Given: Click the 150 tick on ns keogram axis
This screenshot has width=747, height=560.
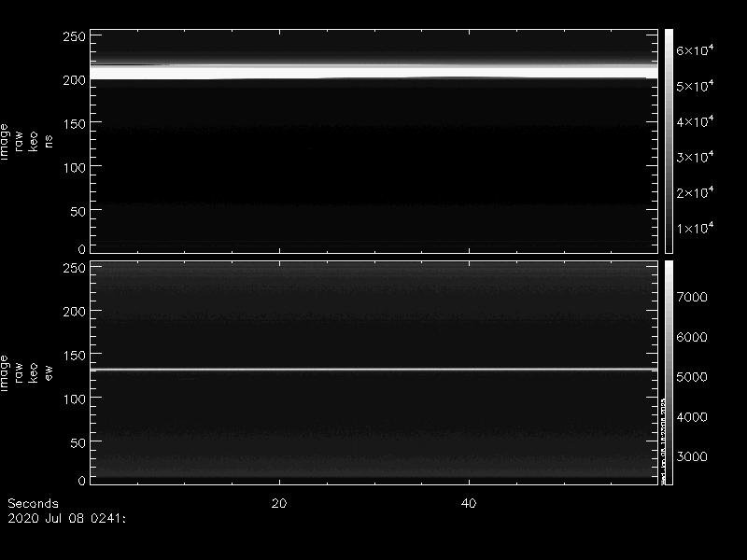Looking at the screenshot, I should click(x=73, y=123).
